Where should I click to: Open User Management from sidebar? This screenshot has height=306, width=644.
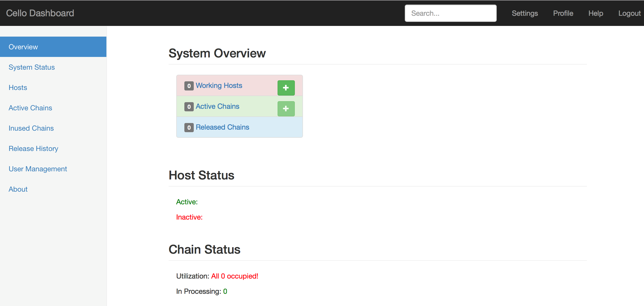point(38,169)
